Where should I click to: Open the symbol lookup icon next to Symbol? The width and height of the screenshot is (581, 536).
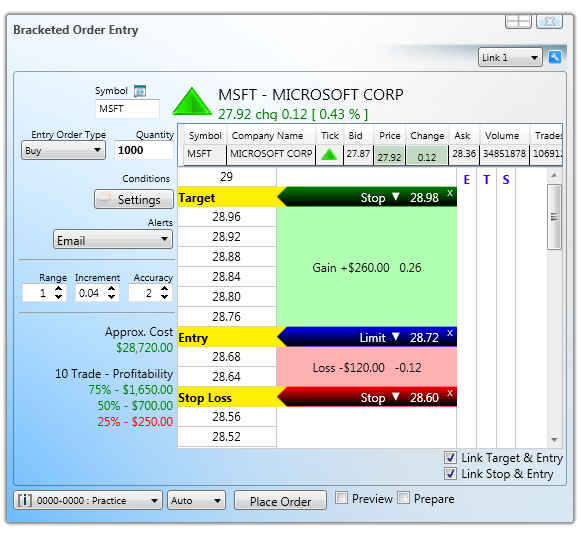140,91
